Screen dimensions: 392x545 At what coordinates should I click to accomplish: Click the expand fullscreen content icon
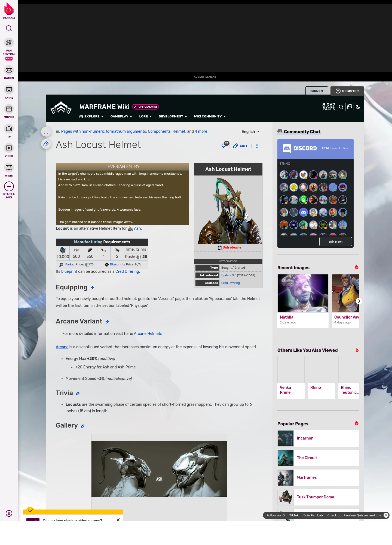(x=46, y=132)
